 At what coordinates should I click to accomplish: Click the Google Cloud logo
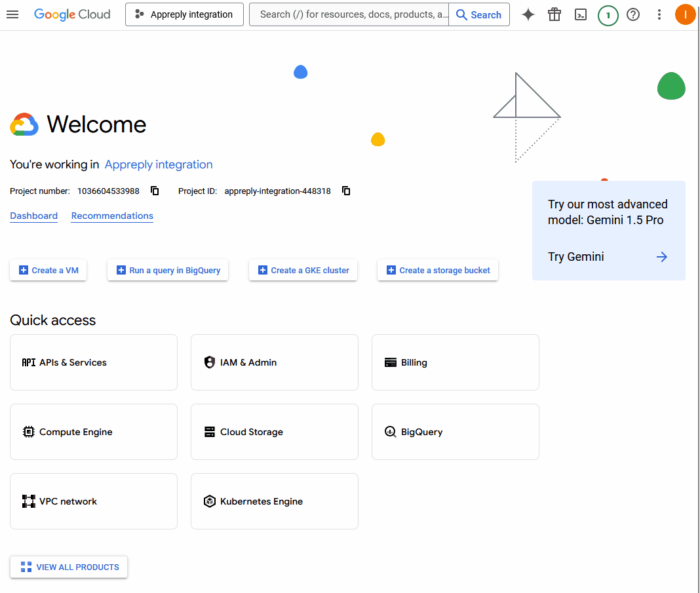[x=72, y=14]
